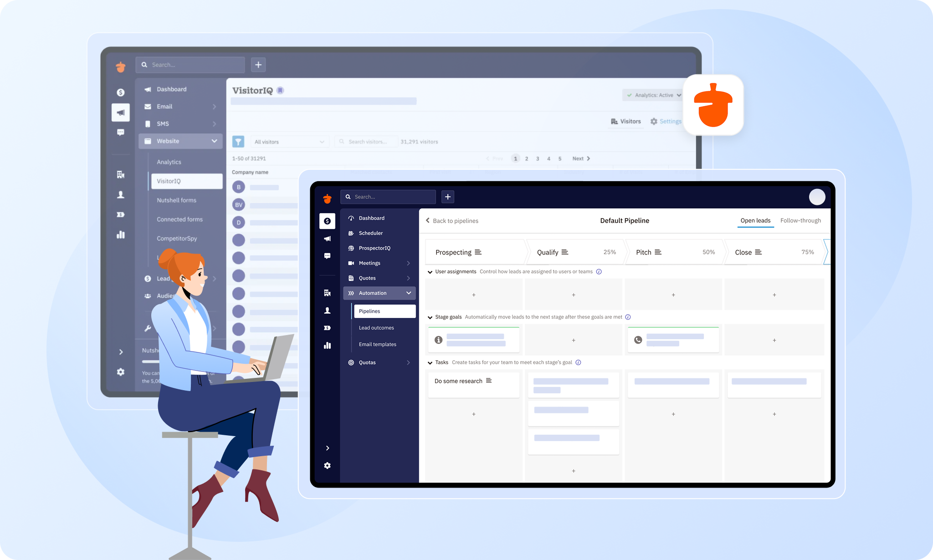Click the plus button beside the pipeline window search

(x=448, y=197)
